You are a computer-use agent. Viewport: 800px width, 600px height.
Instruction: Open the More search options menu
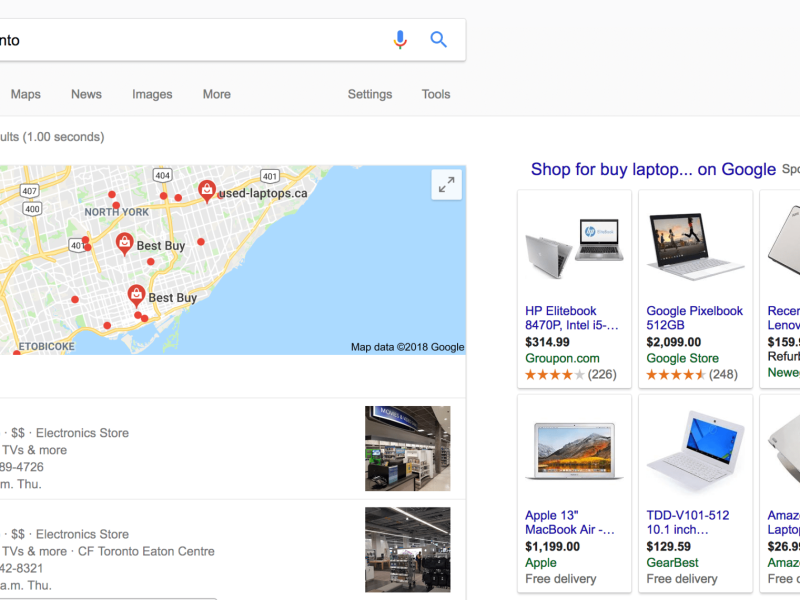point(217,94)
